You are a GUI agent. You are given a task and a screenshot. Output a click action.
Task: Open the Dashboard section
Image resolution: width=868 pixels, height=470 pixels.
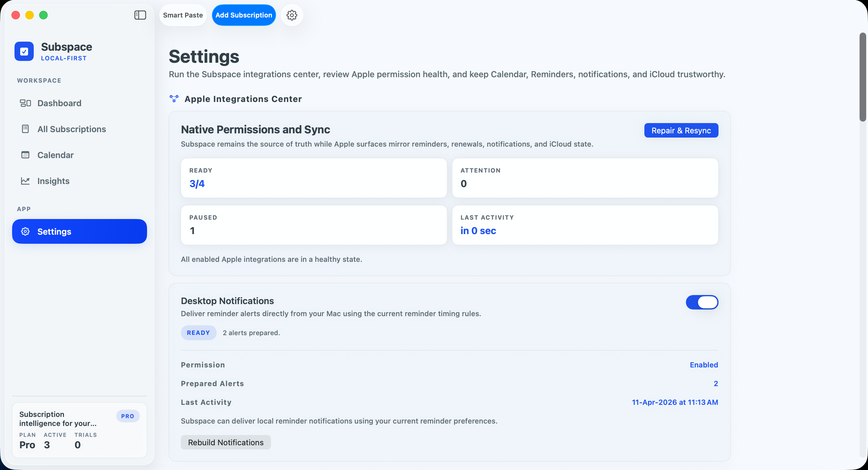(59, 103)
